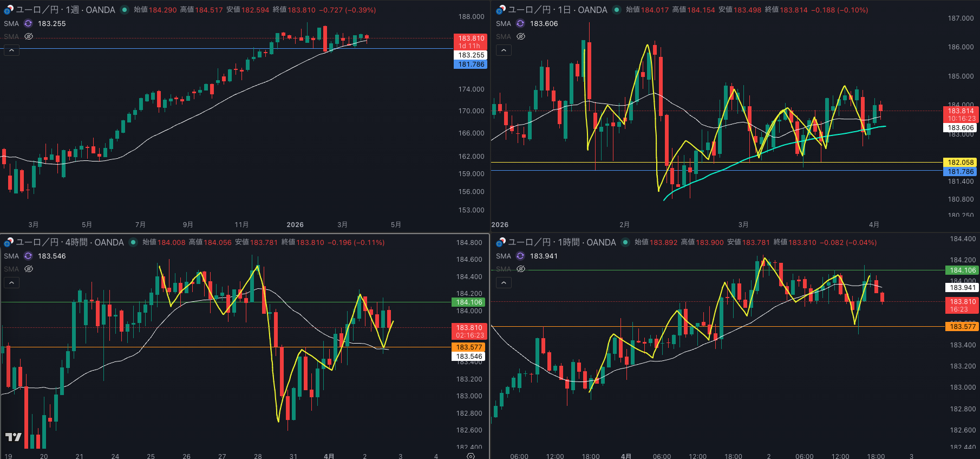Open chart settings gear on 4-hour chart
Image resolution: width=980 pixels, height=459 pixels.
coord(471,456)
